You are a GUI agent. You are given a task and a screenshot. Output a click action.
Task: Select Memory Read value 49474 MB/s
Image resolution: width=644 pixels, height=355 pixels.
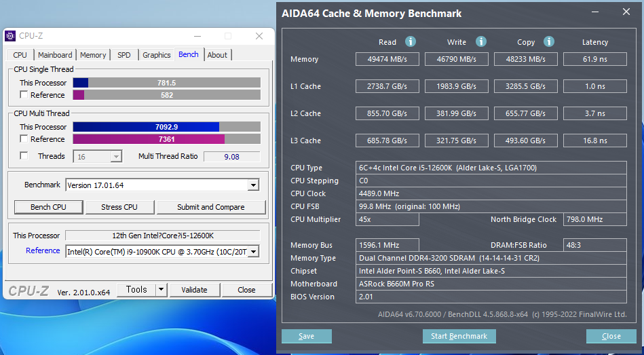[387, 59]
